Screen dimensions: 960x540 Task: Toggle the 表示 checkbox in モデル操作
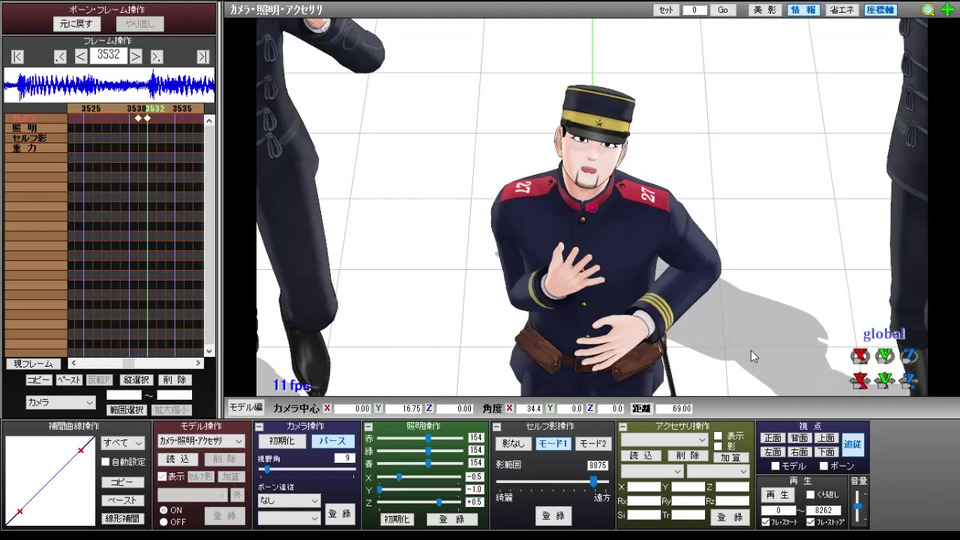162,476
